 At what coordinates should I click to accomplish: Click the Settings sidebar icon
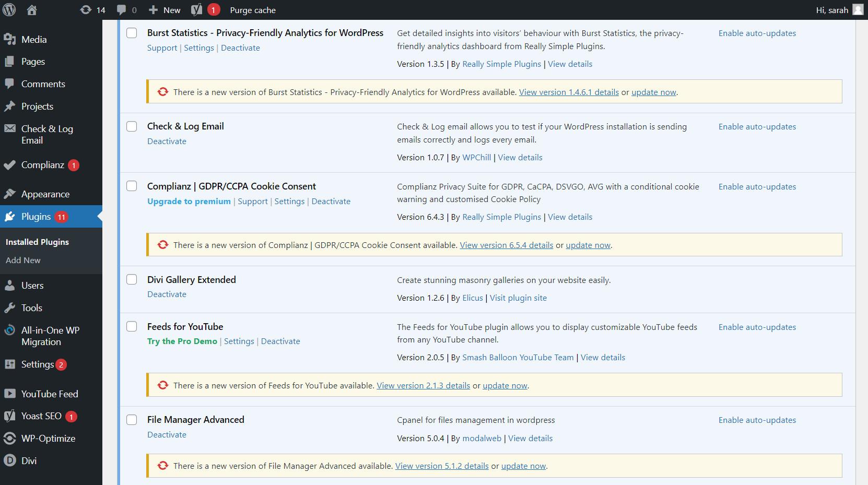coord(9,364)
